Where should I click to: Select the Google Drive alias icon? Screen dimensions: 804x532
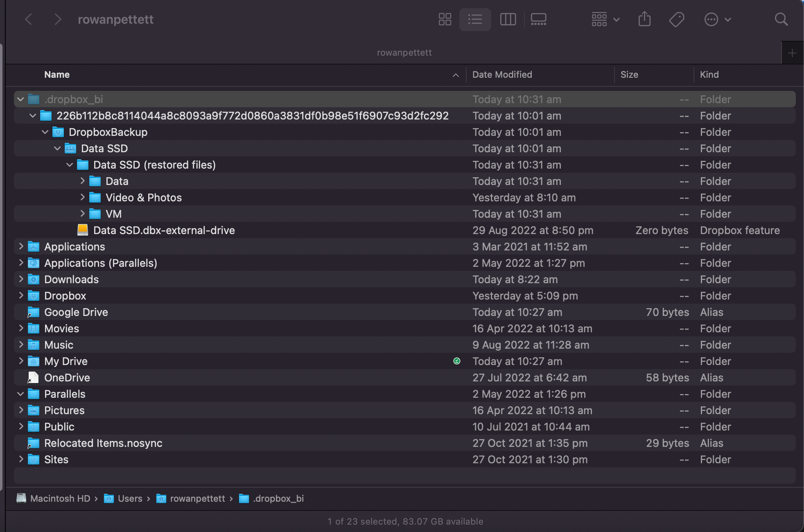(33, 312)
